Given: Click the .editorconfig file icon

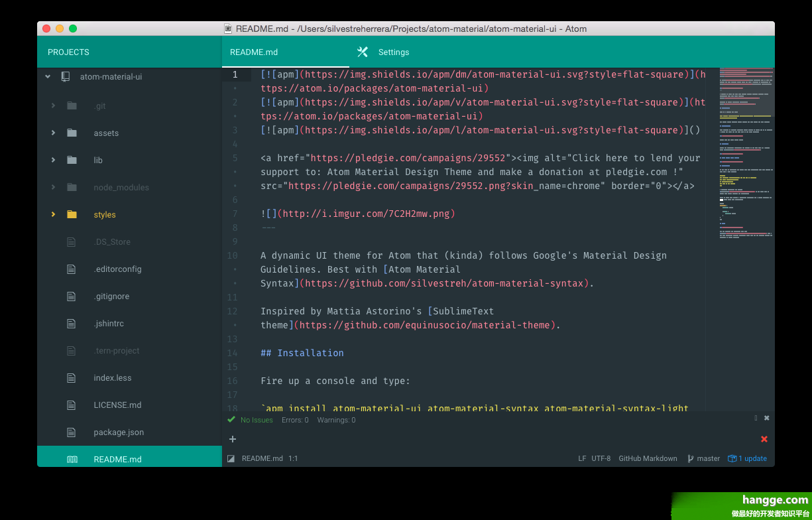Looking at the screenshot, I should click(72, 269).
